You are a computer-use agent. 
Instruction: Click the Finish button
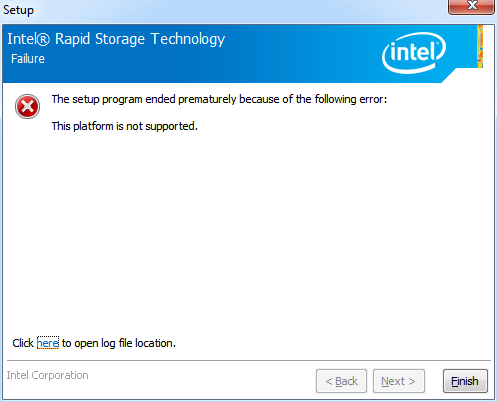[x=465, y=381]
